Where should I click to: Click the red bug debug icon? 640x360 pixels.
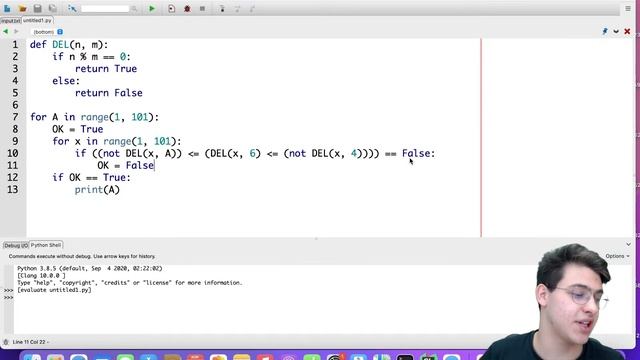(187, 9)
